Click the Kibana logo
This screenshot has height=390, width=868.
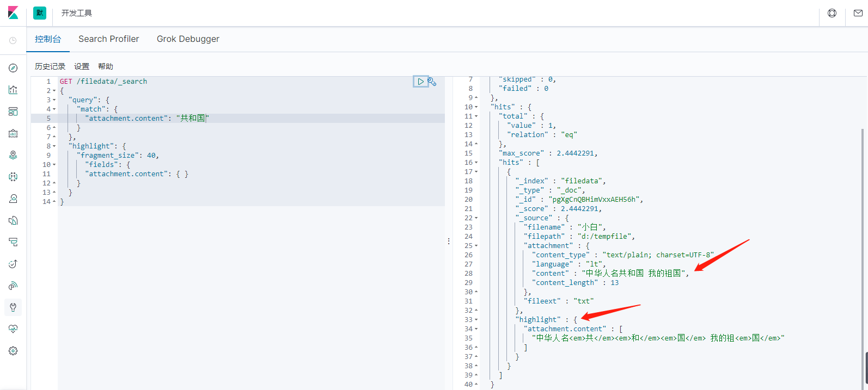pos(13,13)
